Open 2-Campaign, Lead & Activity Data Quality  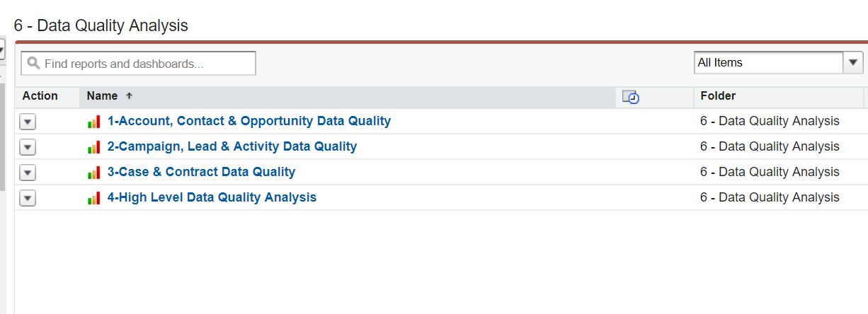point(232,146)
